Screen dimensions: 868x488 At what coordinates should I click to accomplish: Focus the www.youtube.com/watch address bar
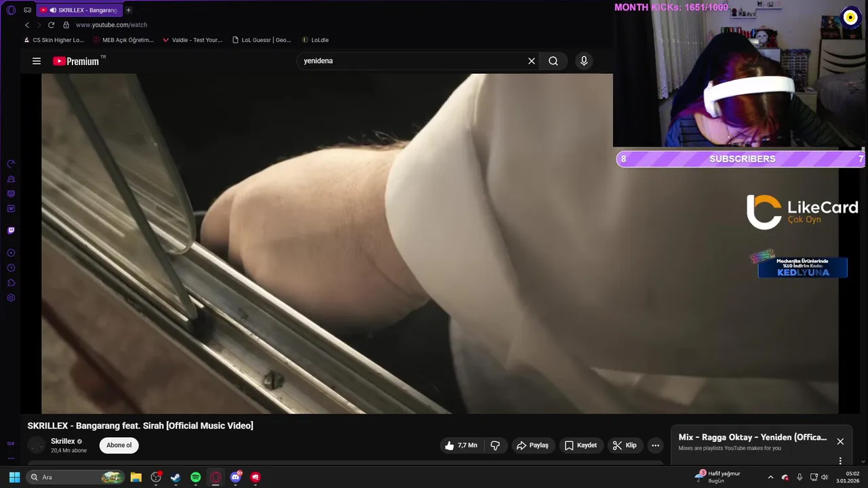(112, 25)
